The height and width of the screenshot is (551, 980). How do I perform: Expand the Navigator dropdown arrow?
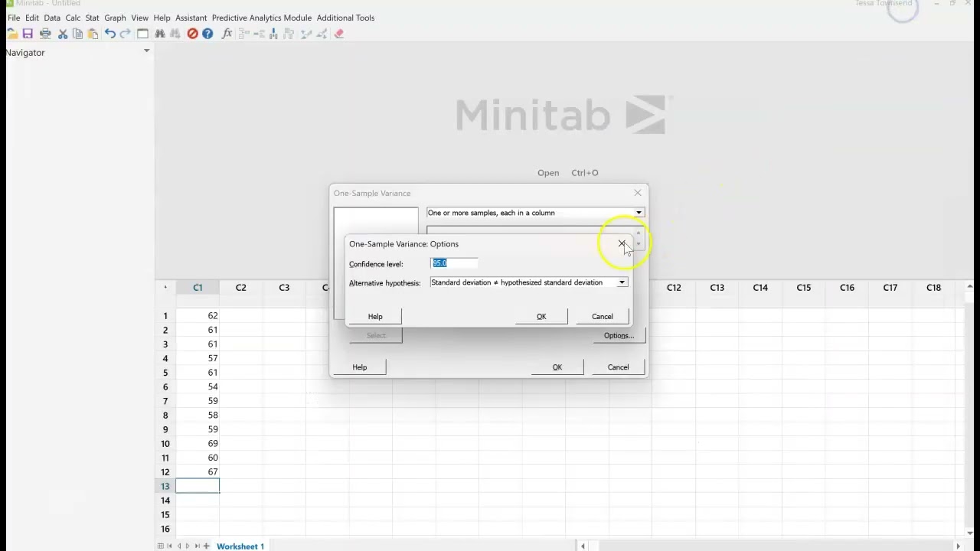146,51
